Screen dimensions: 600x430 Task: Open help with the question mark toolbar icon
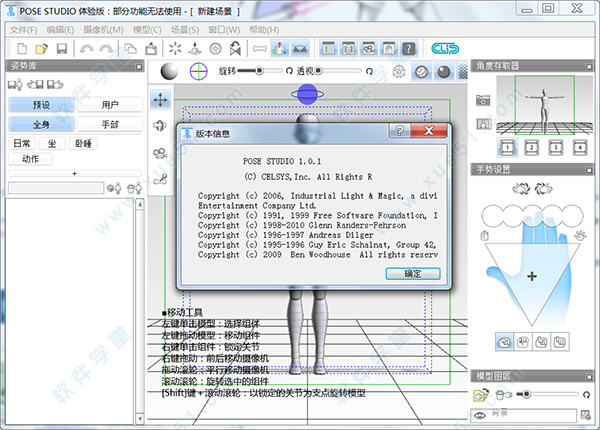point(409,49)
